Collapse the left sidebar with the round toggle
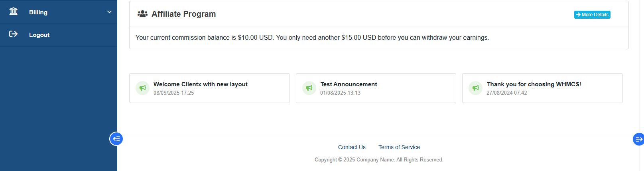Image resolution: width=644 pixels, height=171 pixels. click(x=116, y=139)
